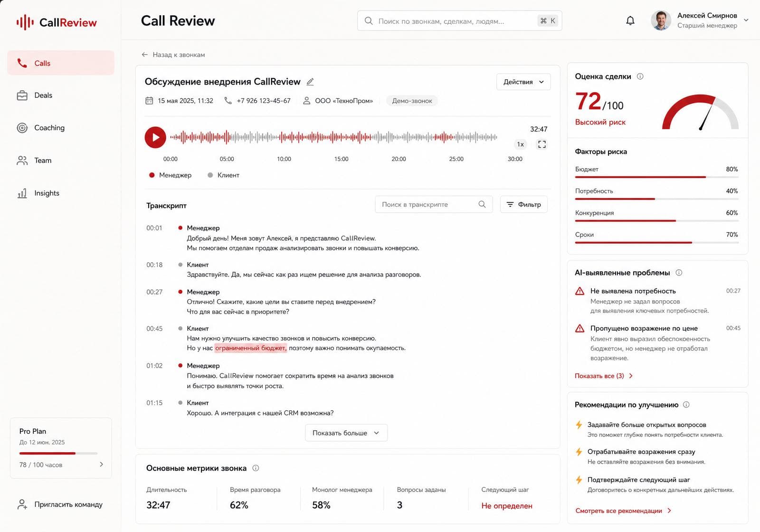Image resolution: width=760 pixels, height=532 pixels.
Task: Open Insights in the sidebar
Action: point(61,193)
